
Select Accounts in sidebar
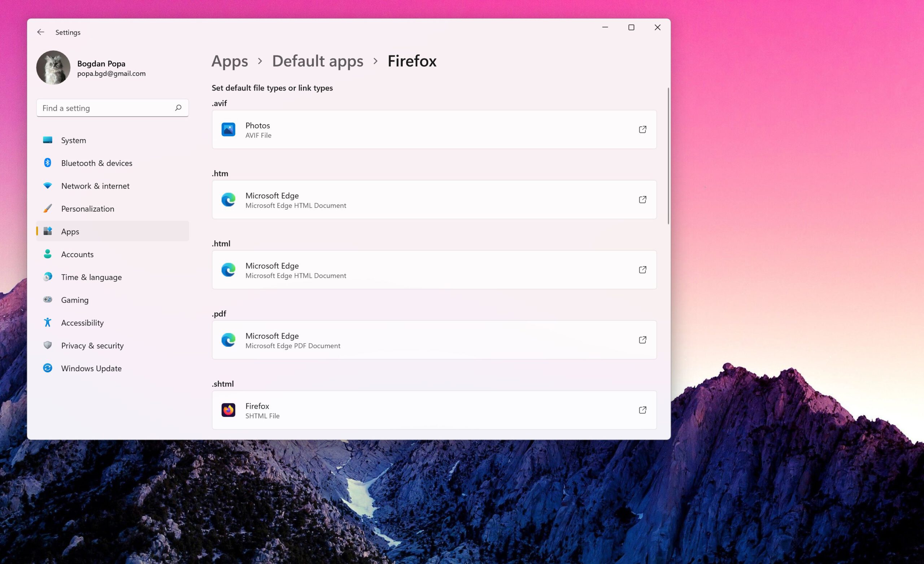pos(113,254)
